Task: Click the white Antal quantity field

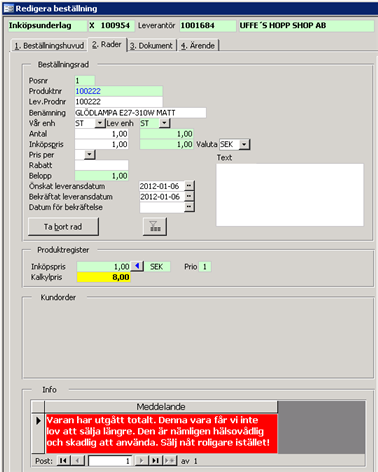Action: pyautogui.click(x=101, y=134)
